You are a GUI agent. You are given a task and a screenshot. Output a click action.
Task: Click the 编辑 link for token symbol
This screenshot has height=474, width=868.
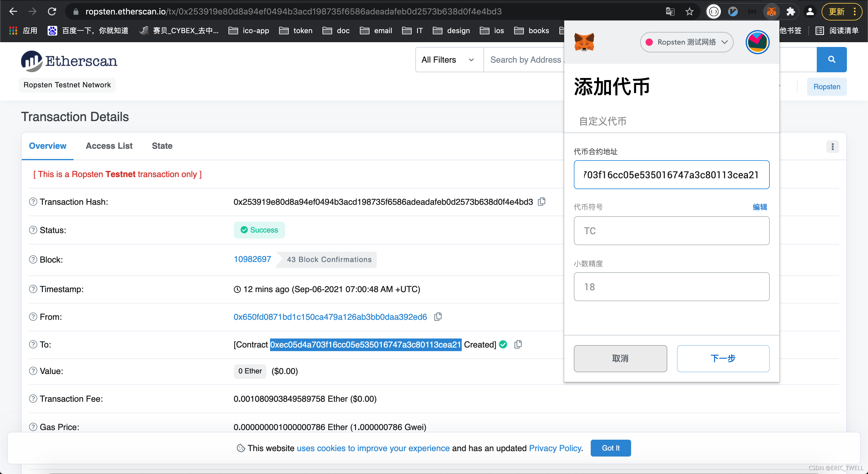coord(760,207)
